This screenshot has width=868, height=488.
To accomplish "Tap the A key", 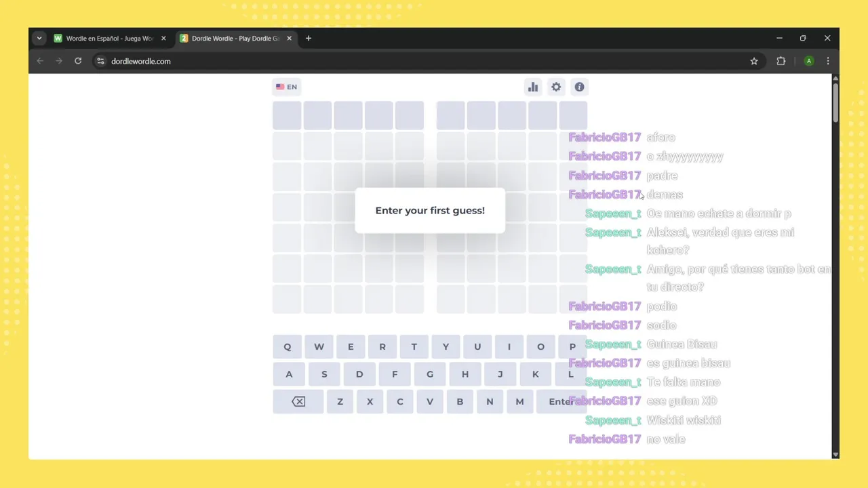I will (x=289, y=374).
